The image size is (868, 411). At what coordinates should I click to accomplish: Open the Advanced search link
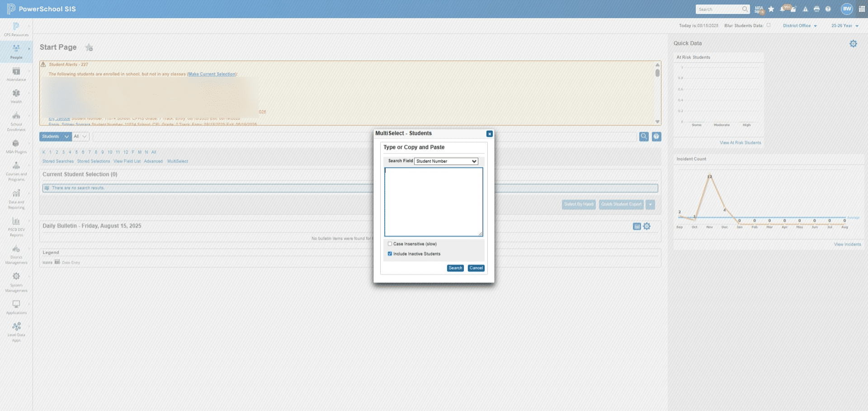click(153, 161)
